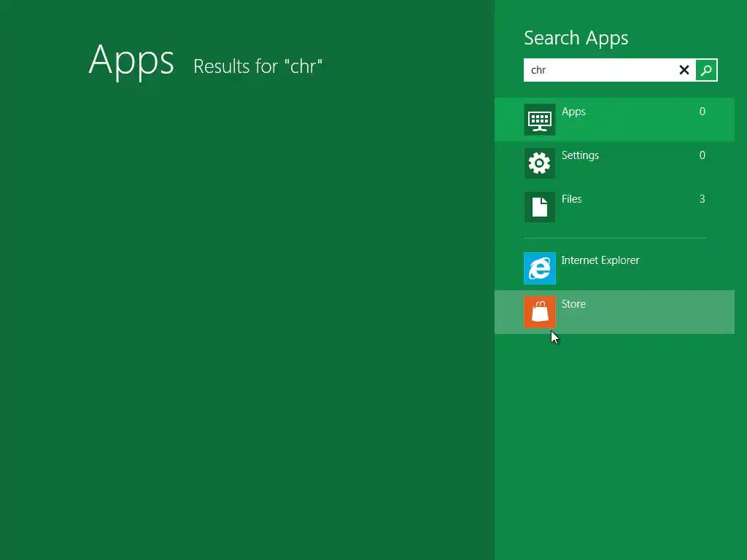Viewport: 747px width, 560px height.
Task: Click the Settings result count 0
Action: [x=703, y=155]
